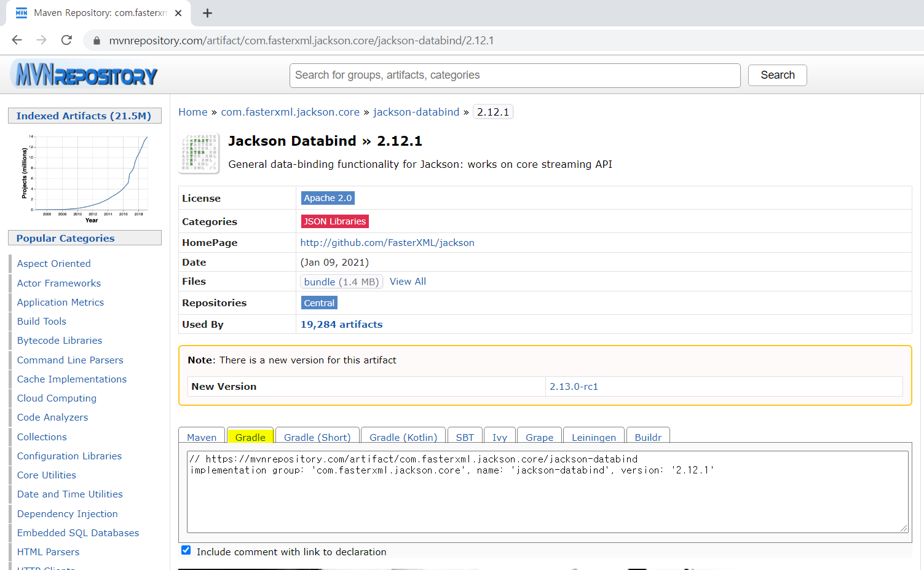Viewport: 924px width, 570px height.
Task: Open Application Metrics category
Action: click(x=60, y=302)
